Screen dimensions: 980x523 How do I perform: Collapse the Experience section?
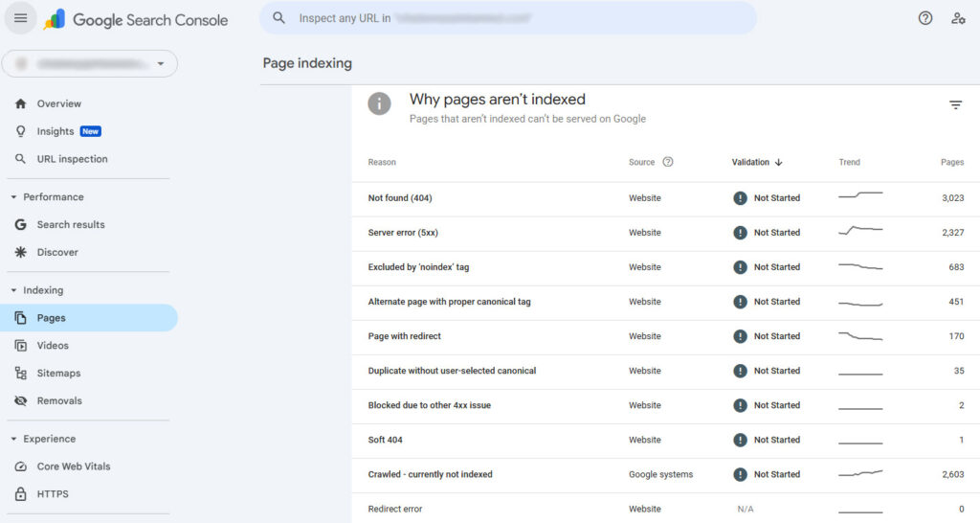click(13, 439)
